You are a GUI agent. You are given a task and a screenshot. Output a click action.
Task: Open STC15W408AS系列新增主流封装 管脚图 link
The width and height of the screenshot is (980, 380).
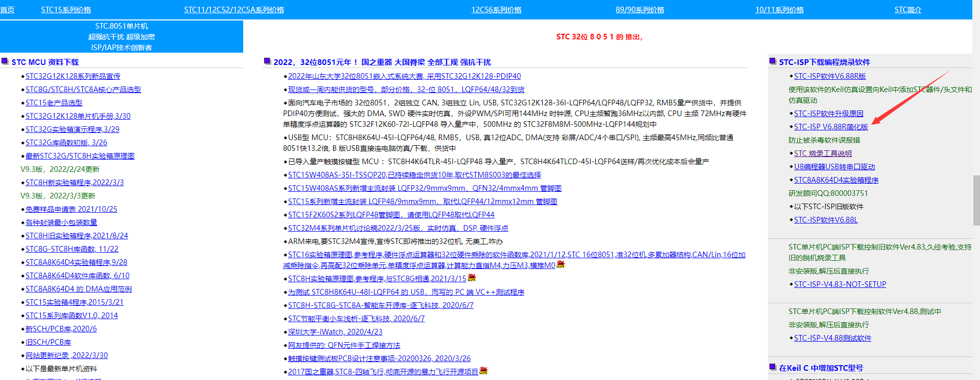tap(425, 188)
